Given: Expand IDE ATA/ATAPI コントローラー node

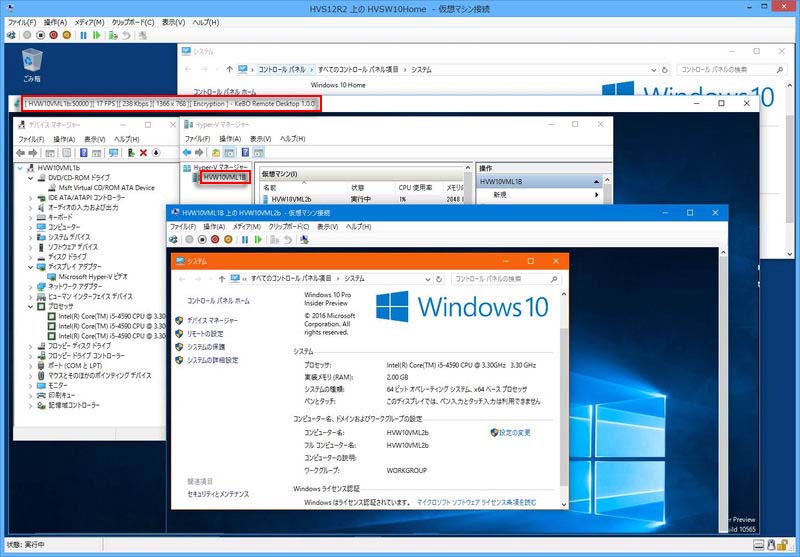Looking at the screenshot, I should tap(31, 198).
